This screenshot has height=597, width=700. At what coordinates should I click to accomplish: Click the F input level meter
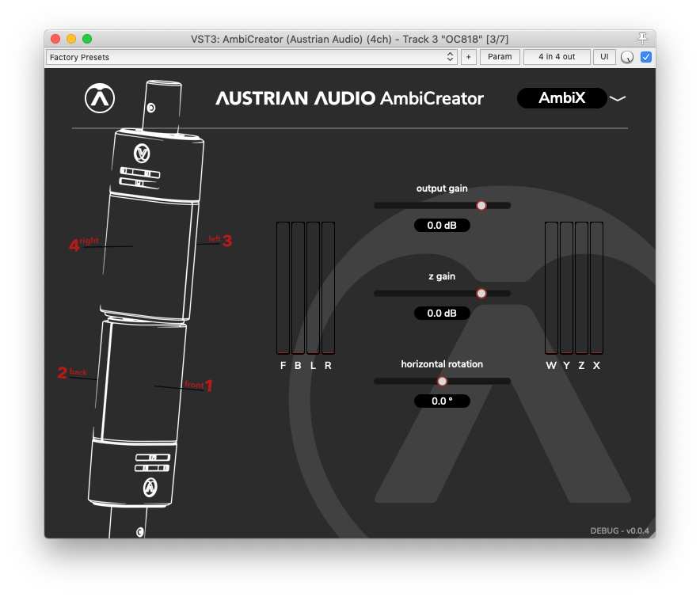pyautogui.click(x=283, y=288)
